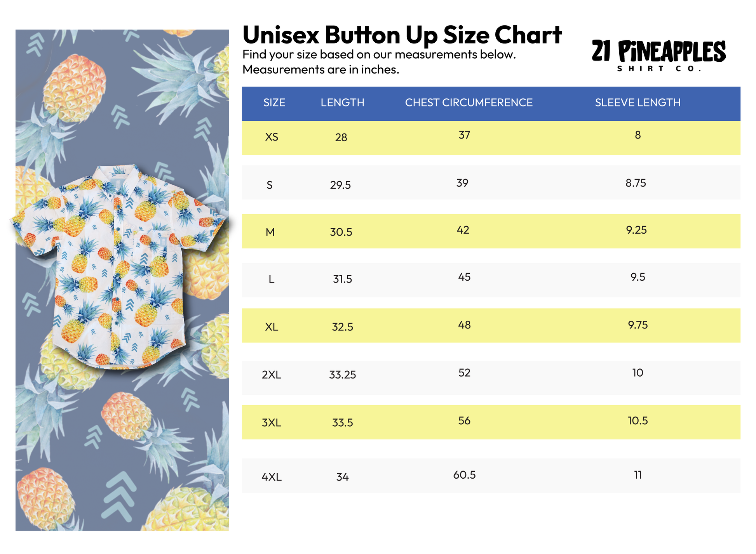This screenshot has height=554, width=756.
Task: Click the 4XL size label
Action: point(272,477)
